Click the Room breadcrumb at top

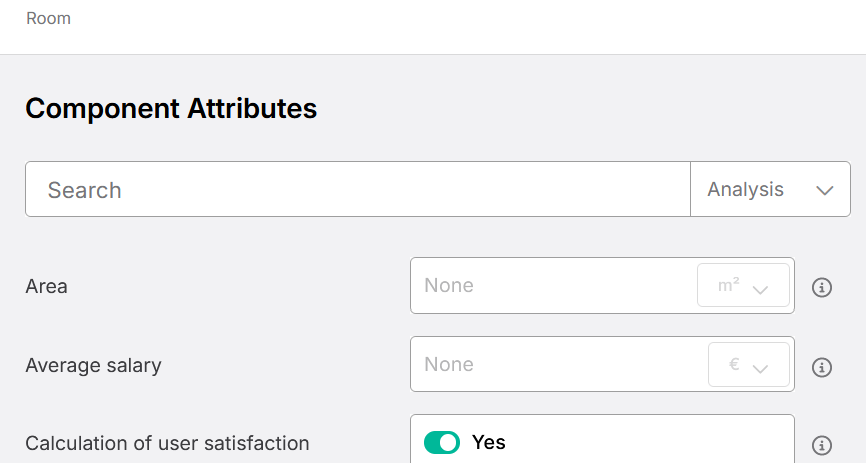click(49, 18)
